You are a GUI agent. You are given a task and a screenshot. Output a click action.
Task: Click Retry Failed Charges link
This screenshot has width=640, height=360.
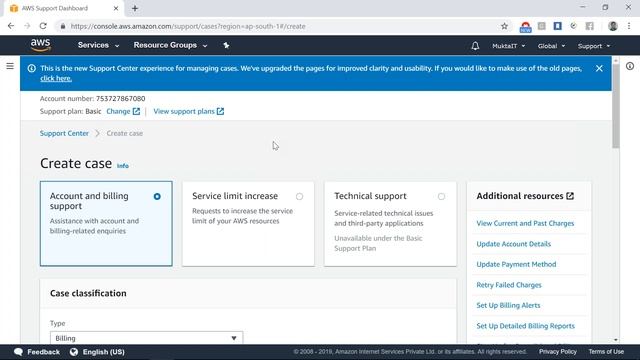(509, 285)
